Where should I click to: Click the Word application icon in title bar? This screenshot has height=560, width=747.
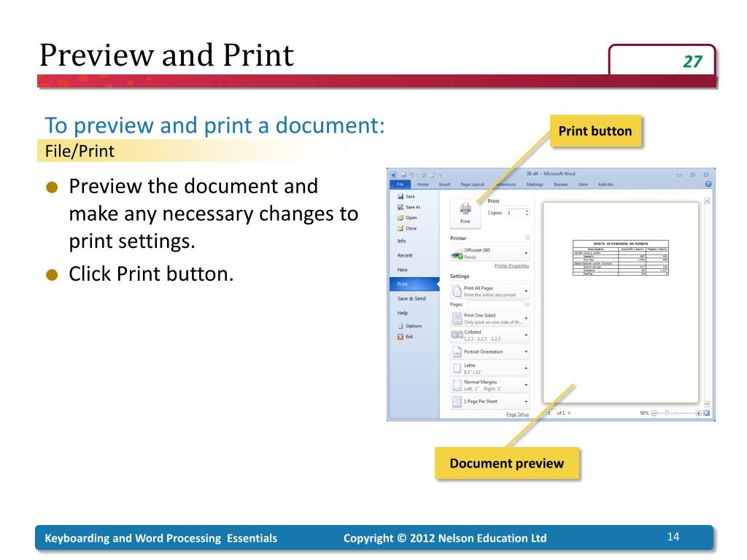point(393,175)
